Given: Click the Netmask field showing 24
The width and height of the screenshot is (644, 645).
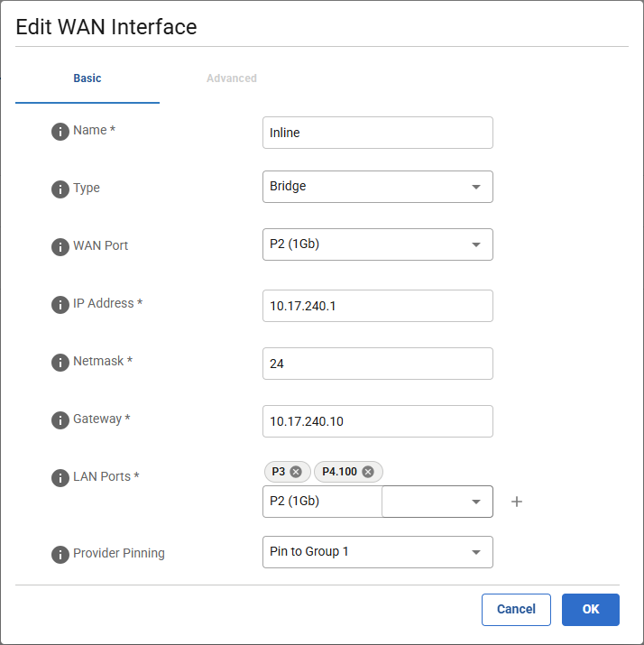Looking at the screenshot, I should pos(378,364).
